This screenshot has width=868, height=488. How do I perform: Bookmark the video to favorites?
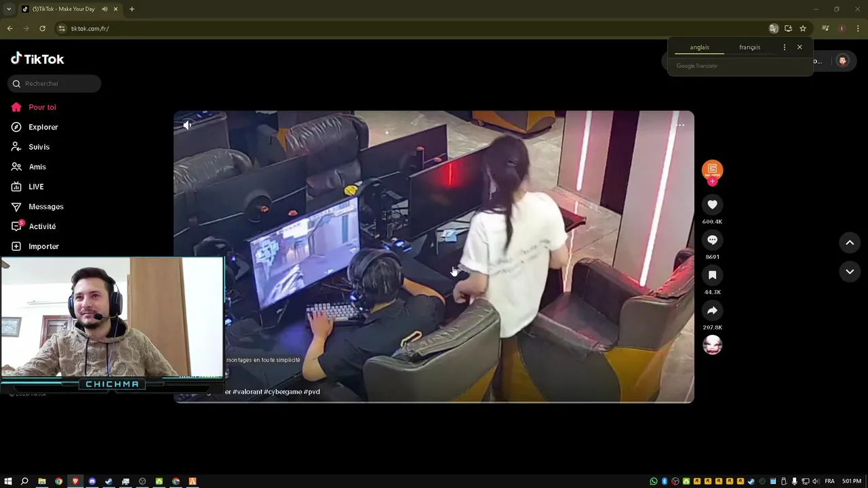[712, 275]
